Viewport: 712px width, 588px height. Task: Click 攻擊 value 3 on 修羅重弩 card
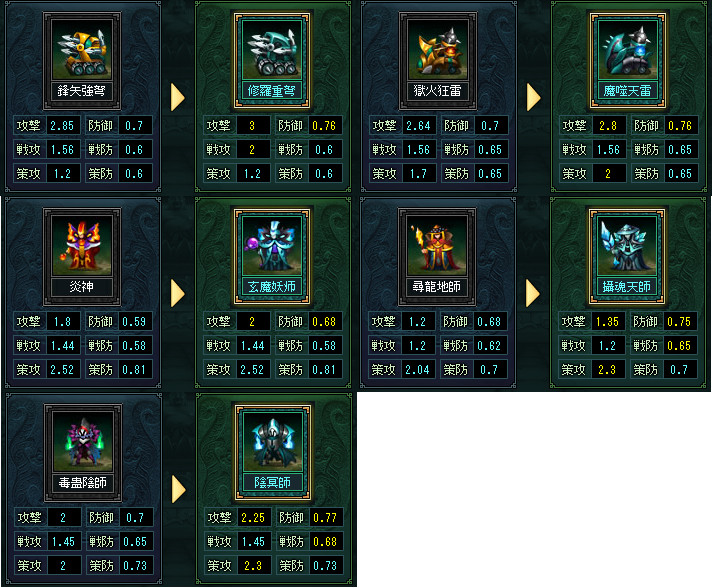(x=252, y=126)
